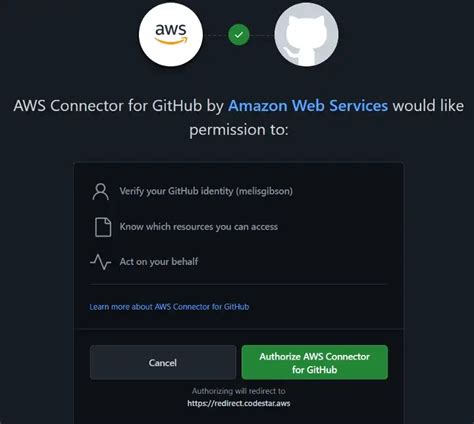Screen dimensions: 474x424
Task: Authorize AWS Connector for GitHub
Action: click(315, 362)
